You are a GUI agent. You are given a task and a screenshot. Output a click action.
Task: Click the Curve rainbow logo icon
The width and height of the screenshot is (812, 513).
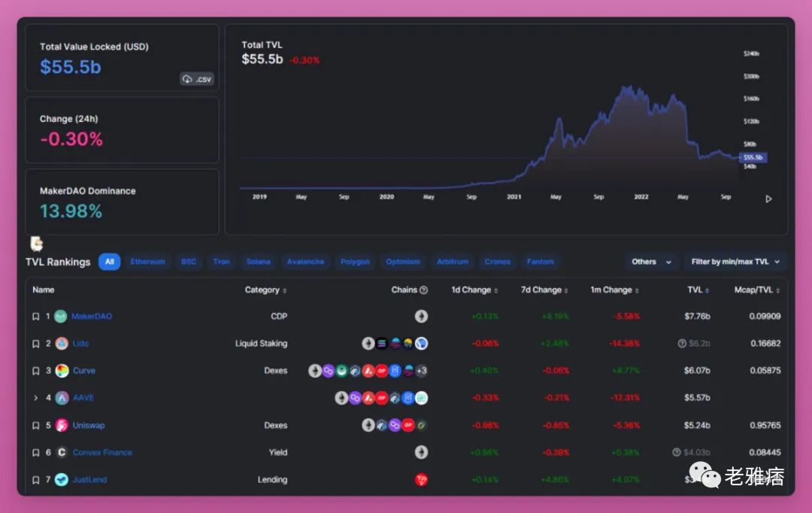(x=62, y=371)
